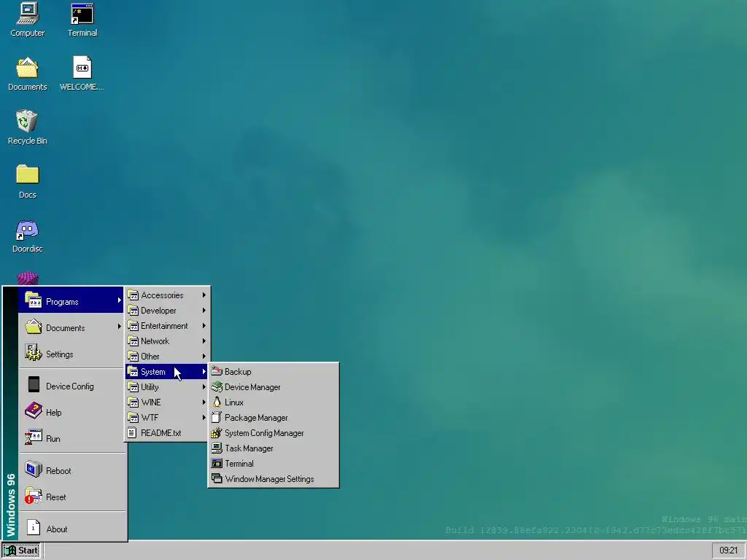
Task: Expand the Documents submenu arrow in Start menu
Action: (119, 326)
